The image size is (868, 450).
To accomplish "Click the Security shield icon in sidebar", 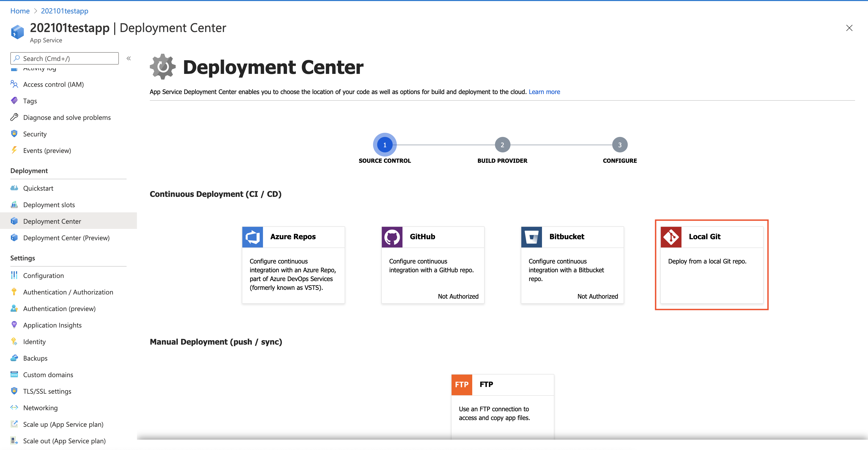I will [x=14, y=134].
